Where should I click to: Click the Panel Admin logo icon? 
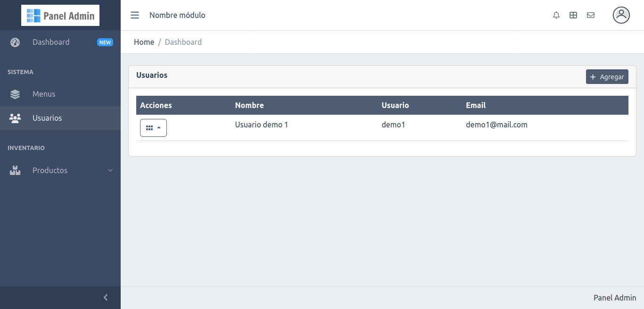click(33, 15)
